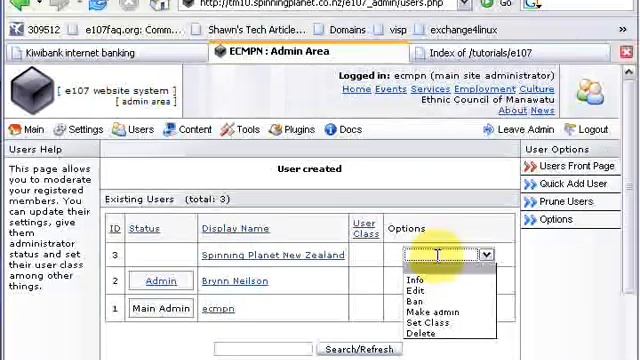Click the Settings gear icon
This screenshot has width=640, height=360.
[x=60, y=130]
